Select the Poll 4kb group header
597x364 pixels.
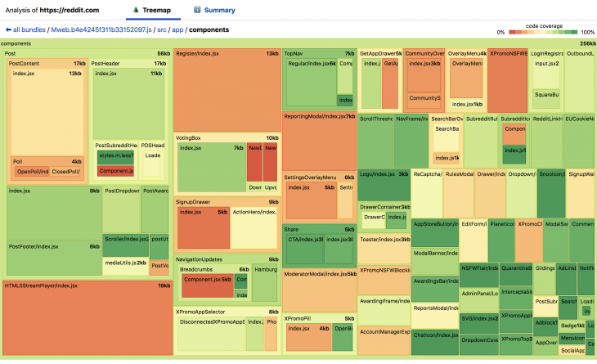[47, 161]
